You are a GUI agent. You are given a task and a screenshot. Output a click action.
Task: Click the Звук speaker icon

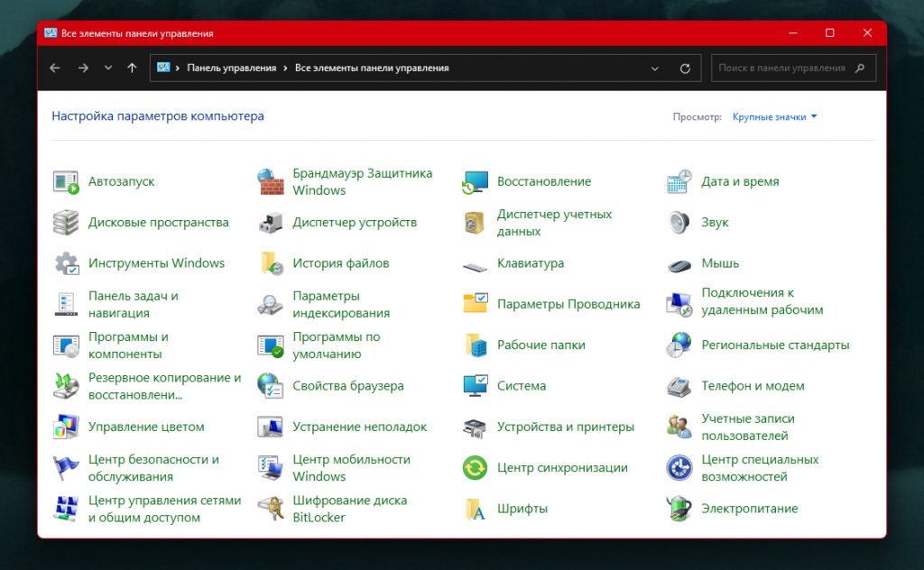[x=679, y=223]
